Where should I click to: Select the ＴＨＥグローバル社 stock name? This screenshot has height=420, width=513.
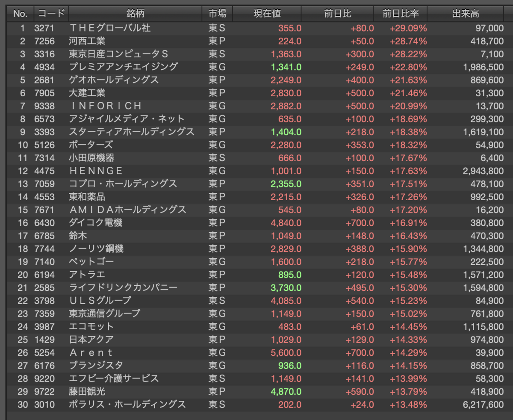tap(110, 28)
